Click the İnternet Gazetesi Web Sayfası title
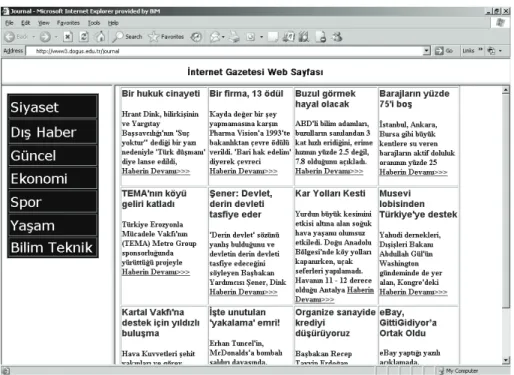Image resolution: width=514 pixels, height=375 pixels. tap(255, 72)
